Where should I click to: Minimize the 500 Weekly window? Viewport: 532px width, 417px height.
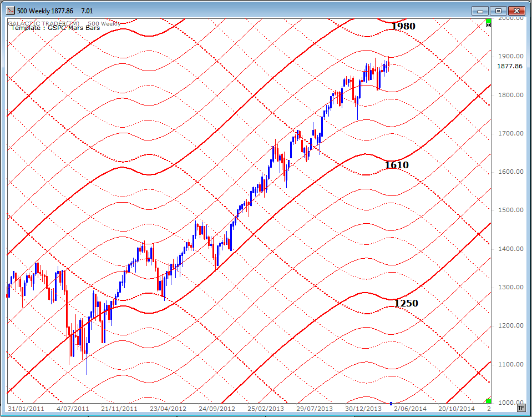click(x=480, y=11)
